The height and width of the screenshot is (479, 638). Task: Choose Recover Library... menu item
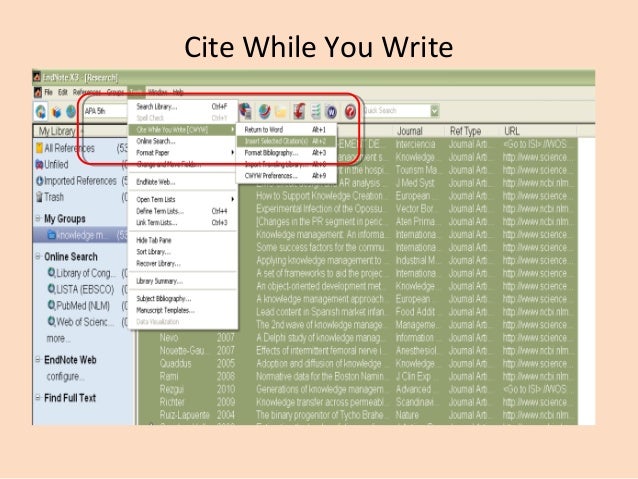pyautogui.click(x=182, y=263)
